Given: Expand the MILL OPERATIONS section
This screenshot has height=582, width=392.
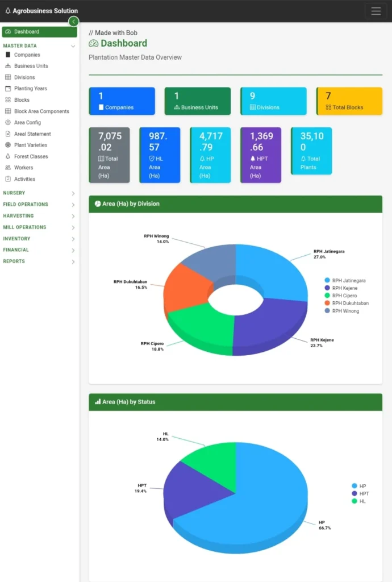Looking at the screenshot, I should [x=39, y=227].
